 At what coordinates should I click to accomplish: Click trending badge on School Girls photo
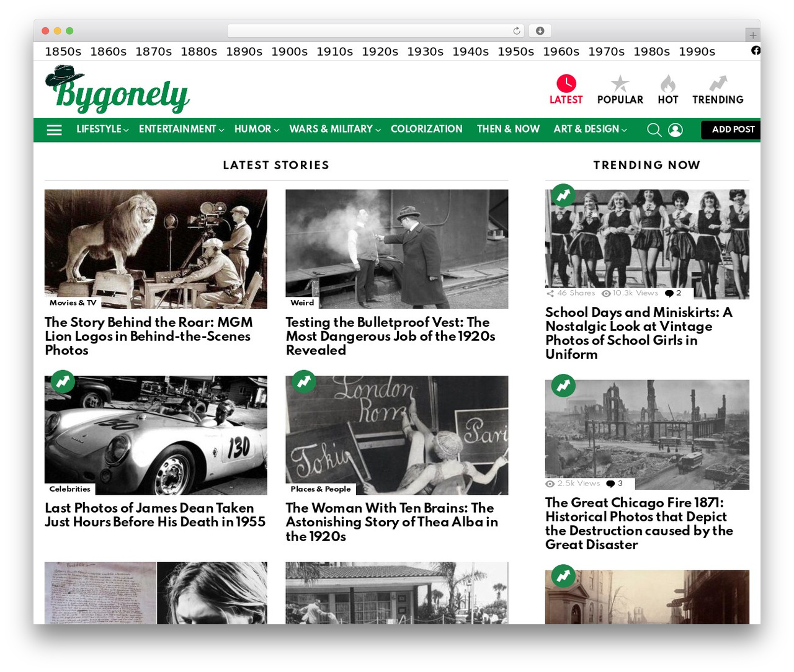563,195
